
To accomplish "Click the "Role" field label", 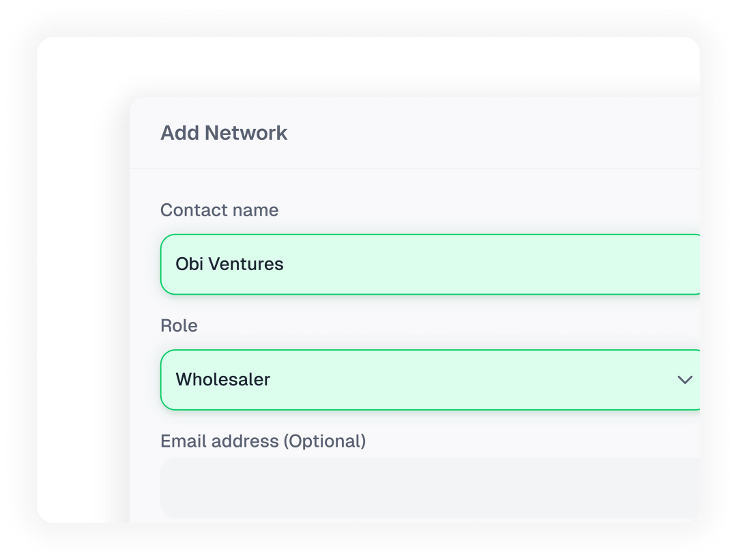I will (179, 326).
